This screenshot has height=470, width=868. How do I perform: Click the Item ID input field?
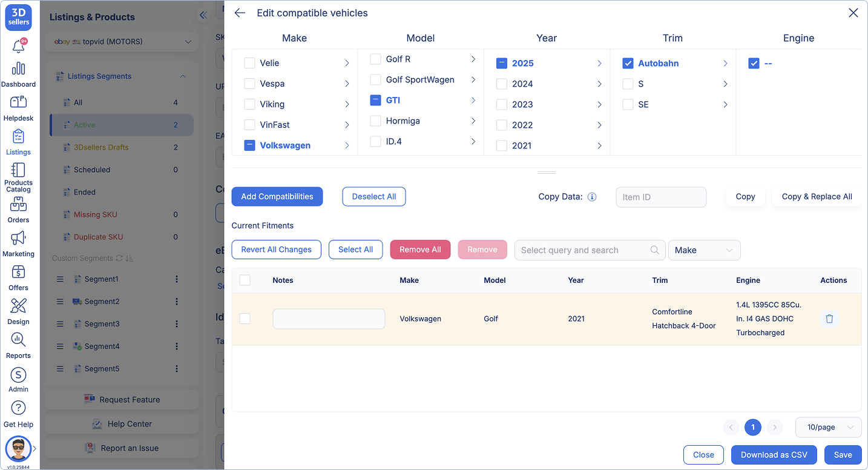coord(661,197)
